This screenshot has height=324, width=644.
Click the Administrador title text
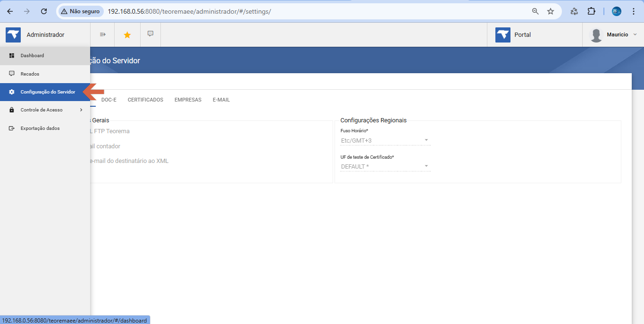(45, 34)
